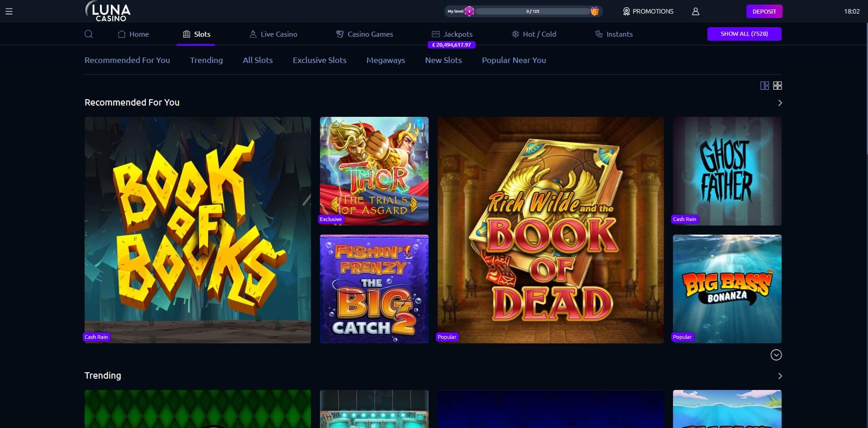The height and width of the screenshot is (428, 868).
Task: Expand the Recommended For You carousel arrow
Action: click(779, 103)
